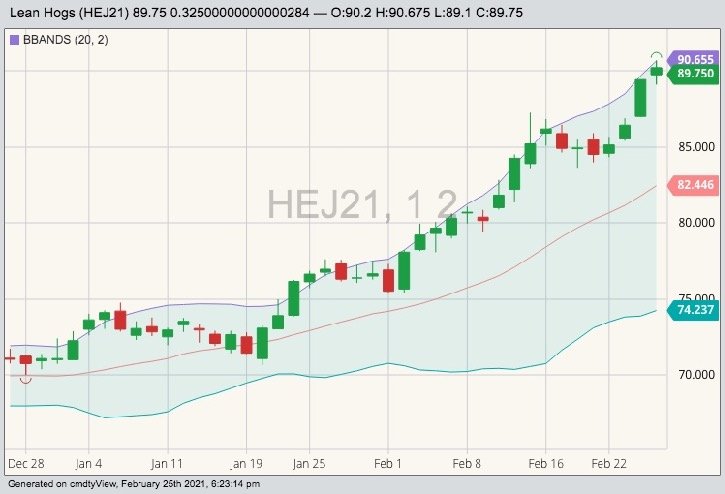This screenshot has width=725, height=494.
Task: Click the pink 82.446 middle band tag
Action: tap(695, 185)
